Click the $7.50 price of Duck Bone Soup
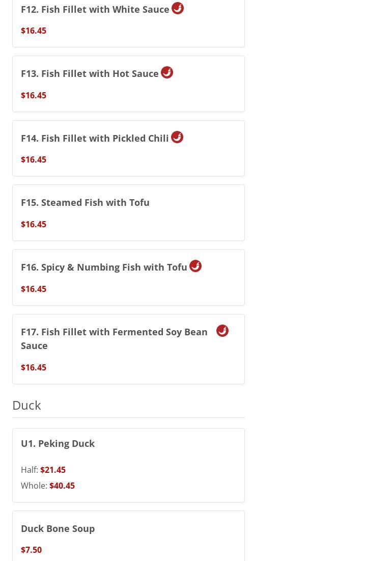The height and width of the screenshot is (561, 392). (32, 550)
